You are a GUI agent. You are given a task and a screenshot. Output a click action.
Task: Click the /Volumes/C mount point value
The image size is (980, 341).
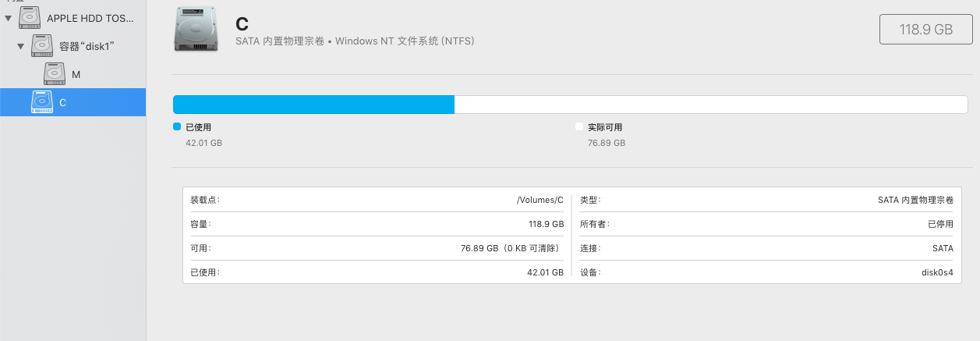(x=540, y=200)
